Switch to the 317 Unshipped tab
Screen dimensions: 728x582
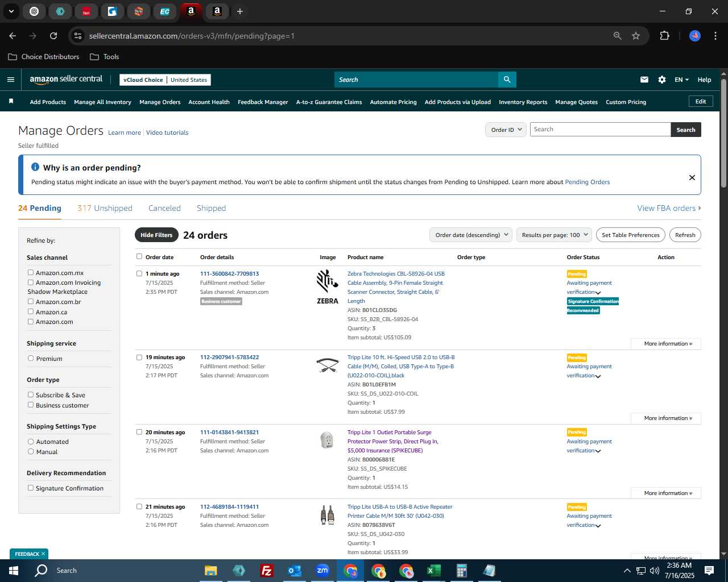(105, 208)
